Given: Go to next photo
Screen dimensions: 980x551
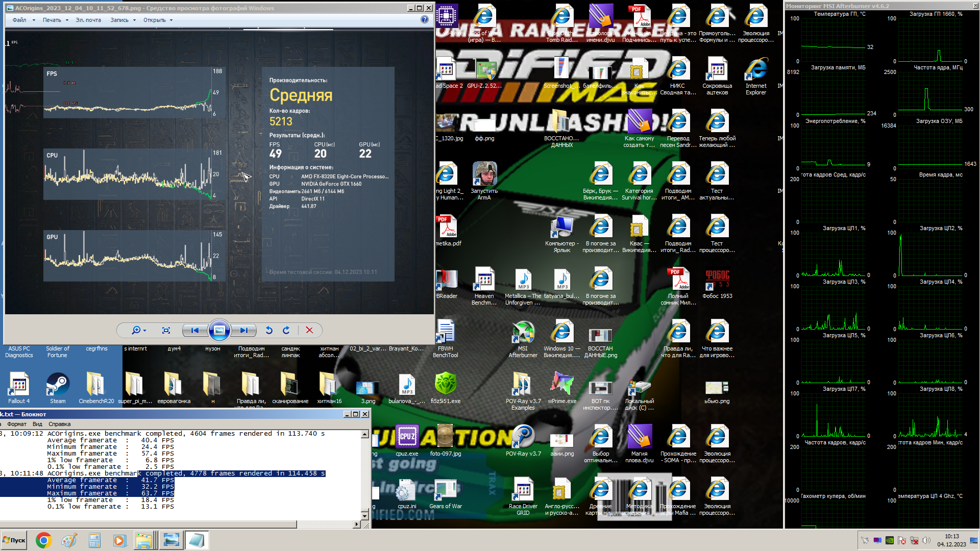Looking at the screenshot, I should tap(243, 331).
